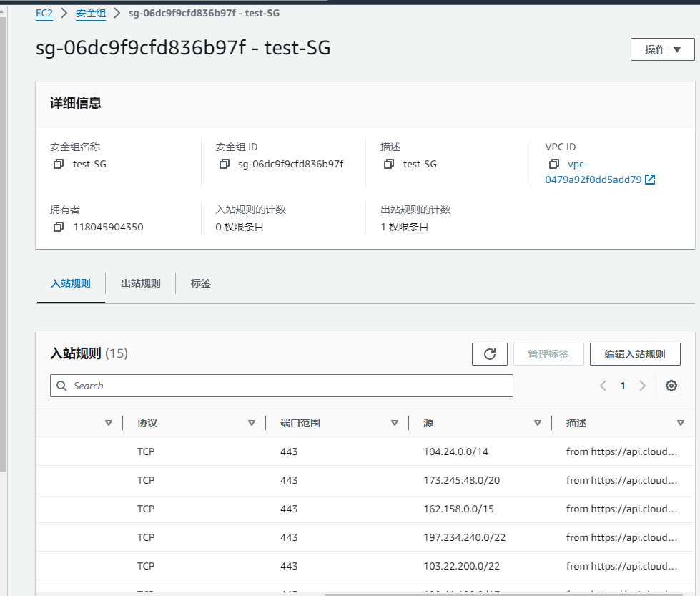Copy the security group ID value

pos(225,164)
